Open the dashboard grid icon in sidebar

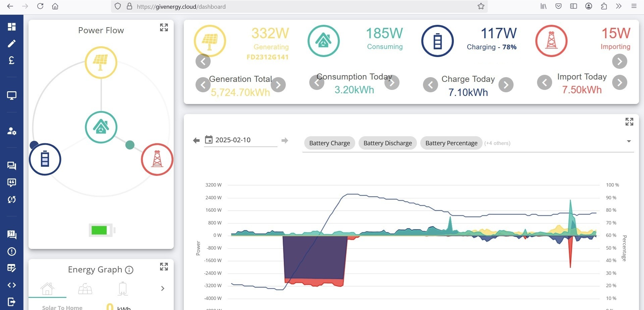click(12, 27)
